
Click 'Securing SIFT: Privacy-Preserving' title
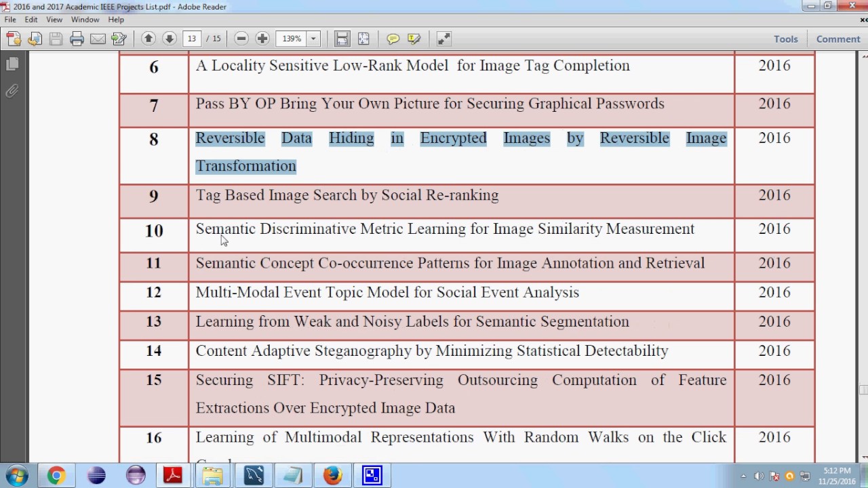pos(461,394)
